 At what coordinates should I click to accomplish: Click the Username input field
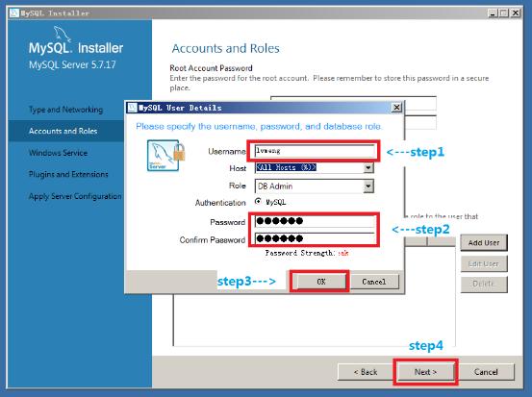click(x=315, y=151)
